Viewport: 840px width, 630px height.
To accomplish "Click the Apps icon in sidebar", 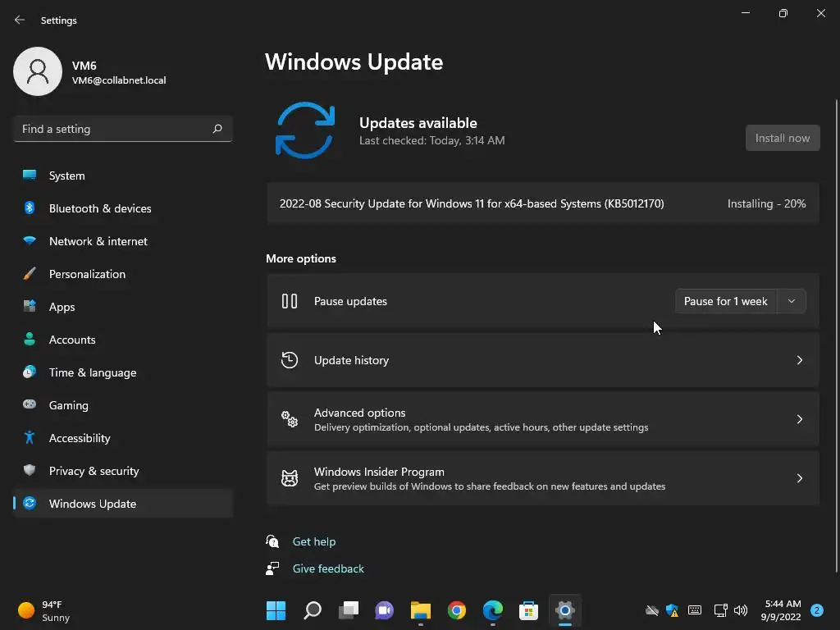I will (x=30, y=307).
